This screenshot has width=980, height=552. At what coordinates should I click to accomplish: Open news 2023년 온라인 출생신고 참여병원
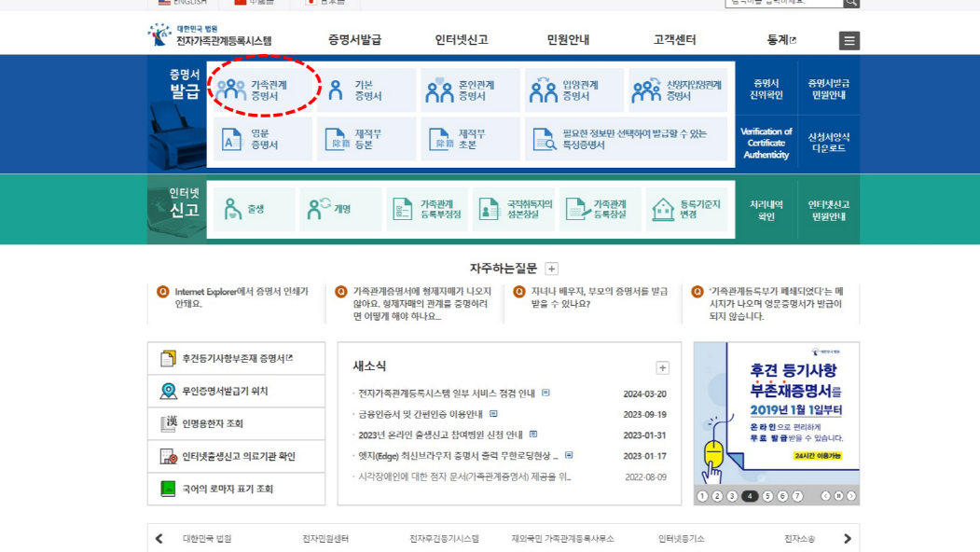(x=440, y=435)
